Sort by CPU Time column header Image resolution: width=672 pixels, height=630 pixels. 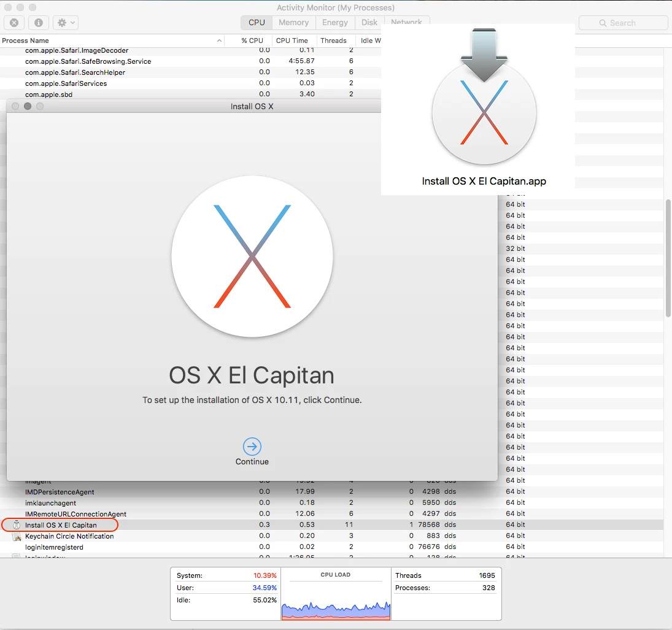pos(292,40)
